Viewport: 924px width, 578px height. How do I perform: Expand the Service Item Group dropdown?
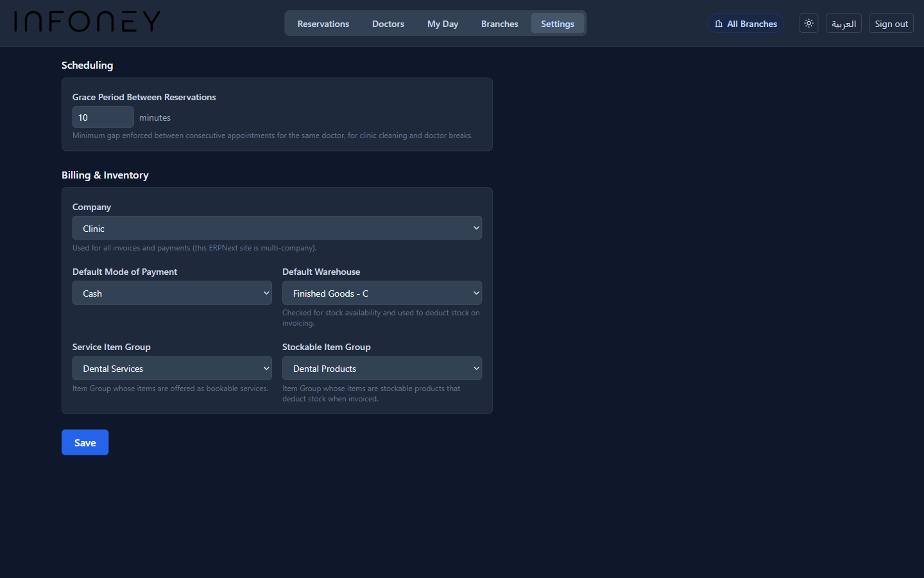172,368
